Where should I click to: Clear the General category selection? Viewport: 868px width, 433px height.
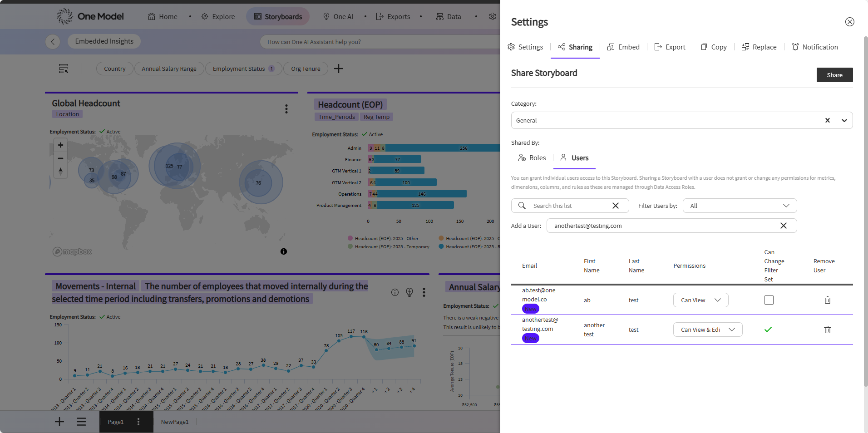click(827, 120)
